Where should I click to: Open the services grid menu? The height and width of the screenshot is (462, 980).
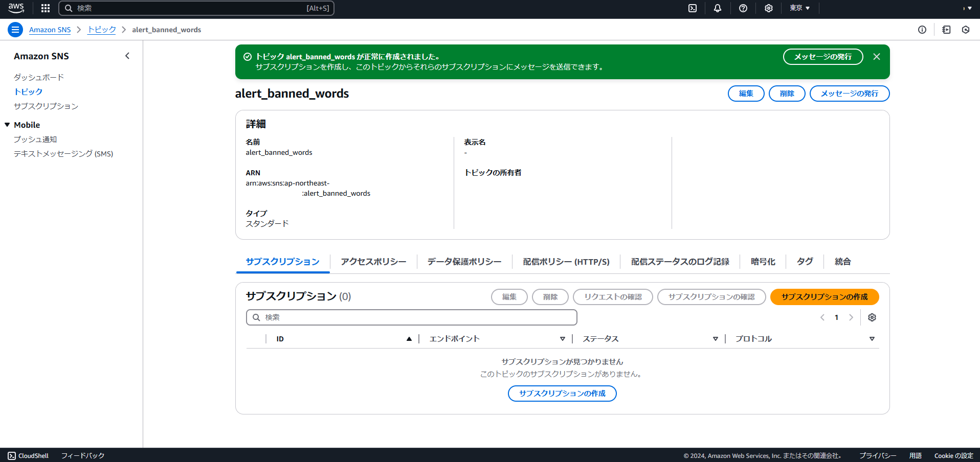(46, 8)
